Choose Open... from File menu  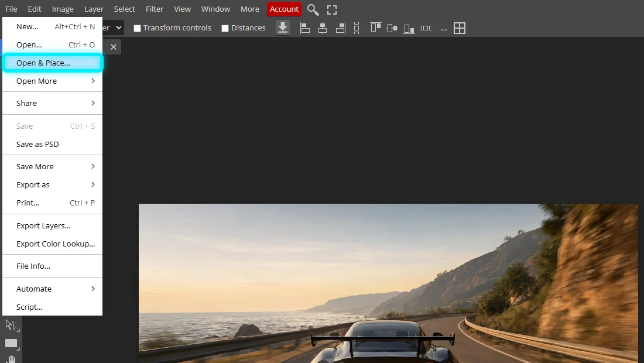[53, 44]
